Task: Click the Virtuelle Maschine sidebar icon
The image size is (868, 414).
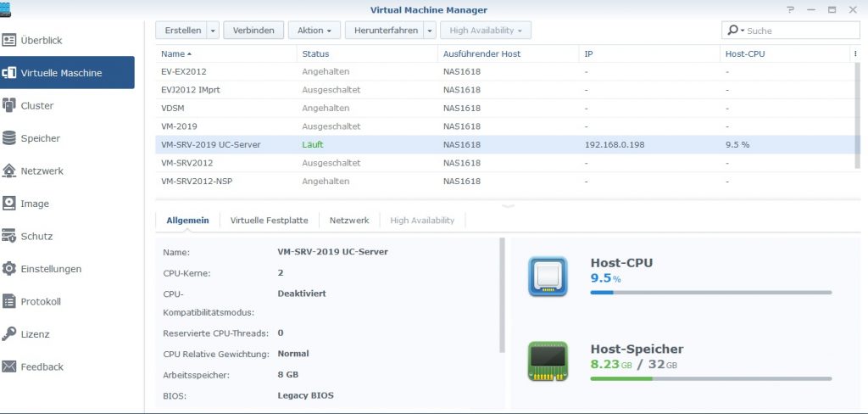Action: point(8,73)
